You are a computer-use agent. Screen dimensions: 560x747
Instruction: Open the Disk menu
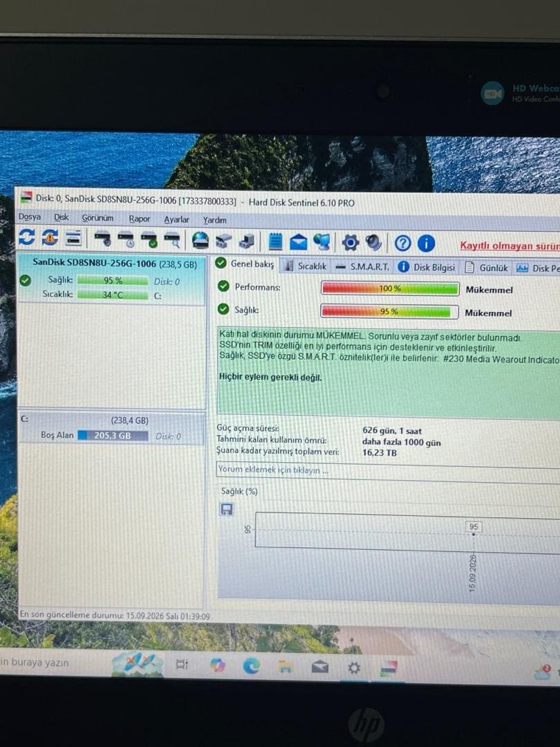61,217
